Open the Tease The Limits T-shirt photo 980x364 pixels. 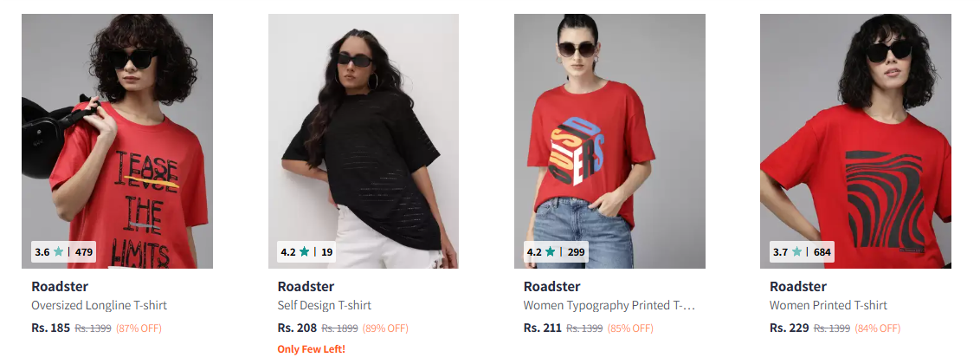[x=118, y=141]
